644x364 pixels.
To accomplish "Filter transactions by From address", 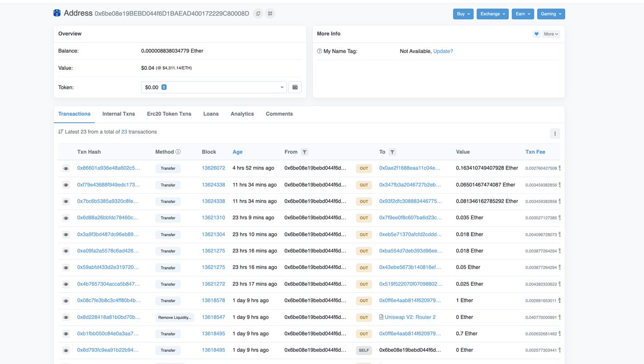I will [x=304, y=152].
